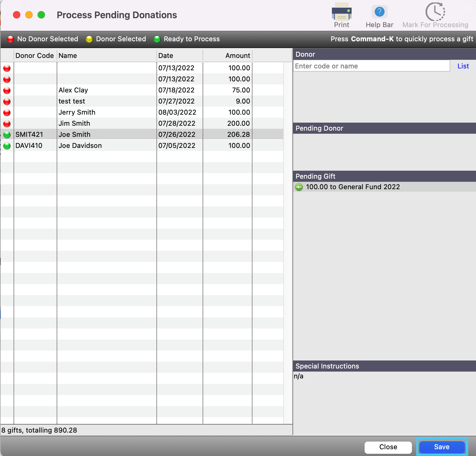
Task: Focus the Enter code or name field
Action: [371, 66]
